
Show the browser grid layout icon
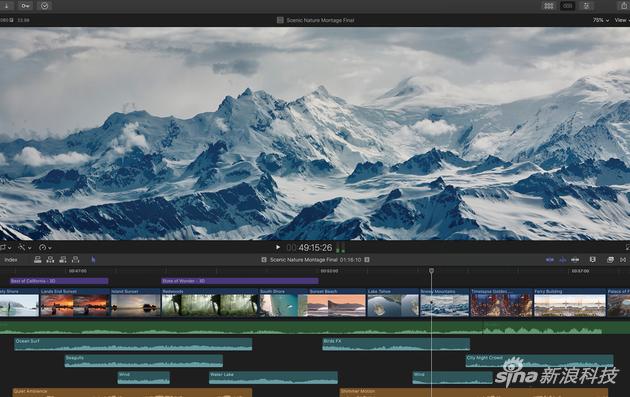click(x=548, y=6)
